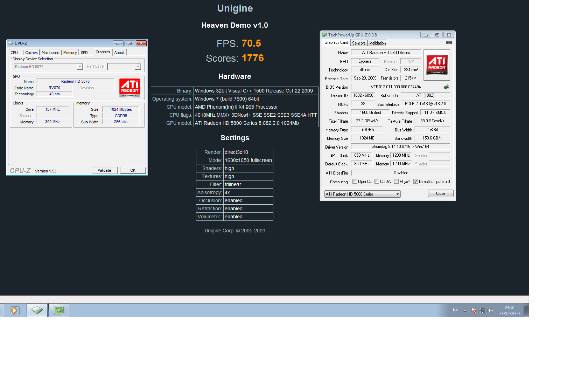Click the Bandwidth 153.6 GB/s field
This screenshot has width=588, height=368.
pyautogui.click(x=432, y=138)
